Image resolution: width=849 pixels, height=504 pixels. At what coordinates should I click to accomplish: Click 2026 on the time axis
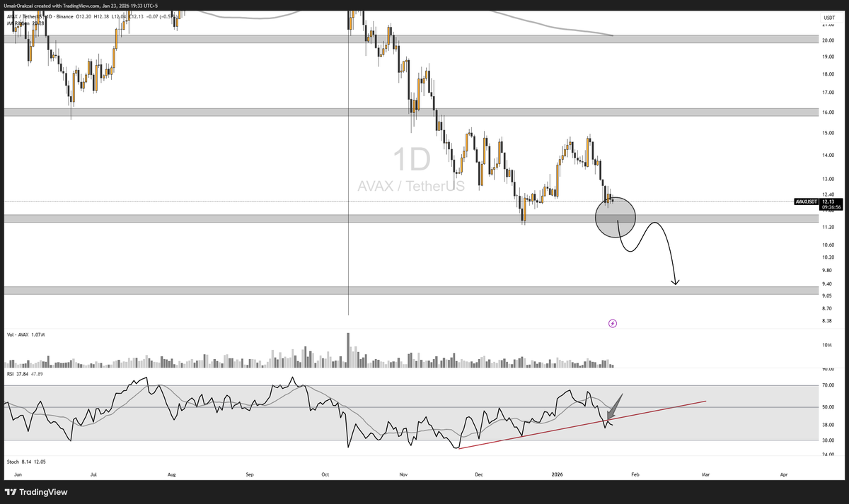[558, 475]
